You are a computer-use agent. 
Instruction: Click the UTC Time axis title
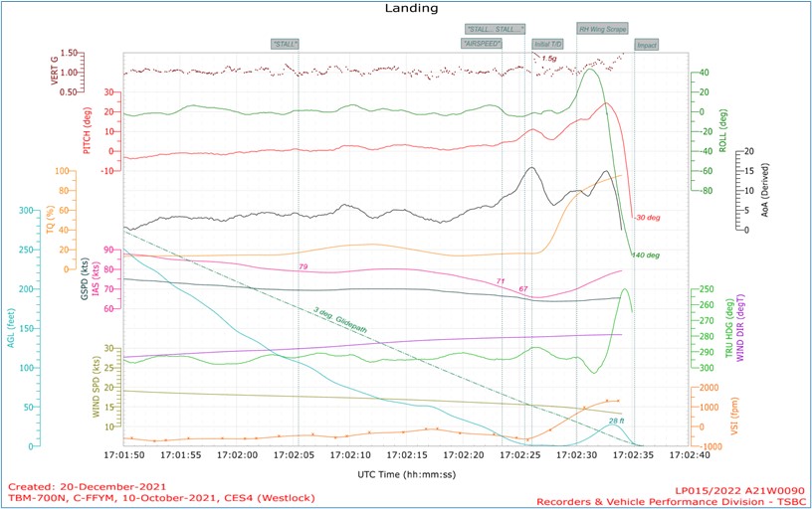coord(406,475)
